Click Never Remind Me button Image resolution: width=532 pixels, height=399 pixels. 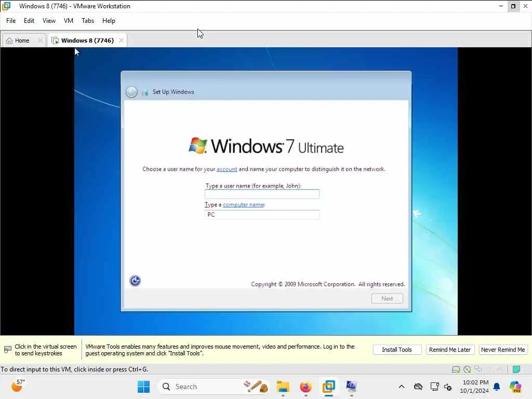pyautogui.click(x=503, y=350)
